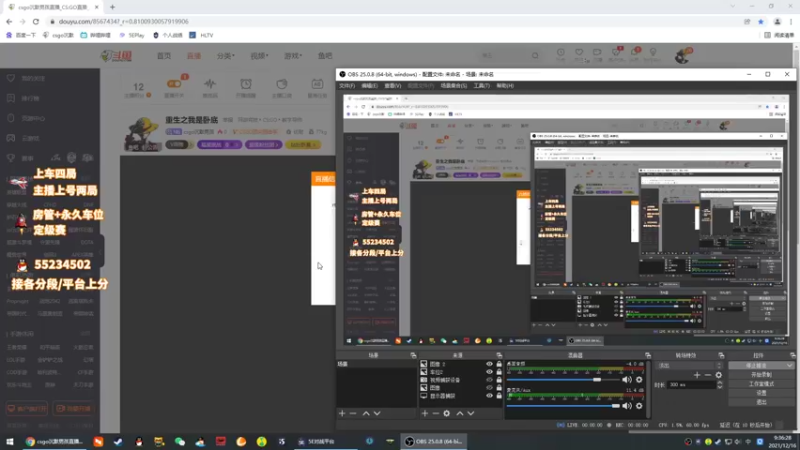Reload the Douyu page in Chrome
Viewport: 800px width, 450px height.
click(x=36, y=21)
